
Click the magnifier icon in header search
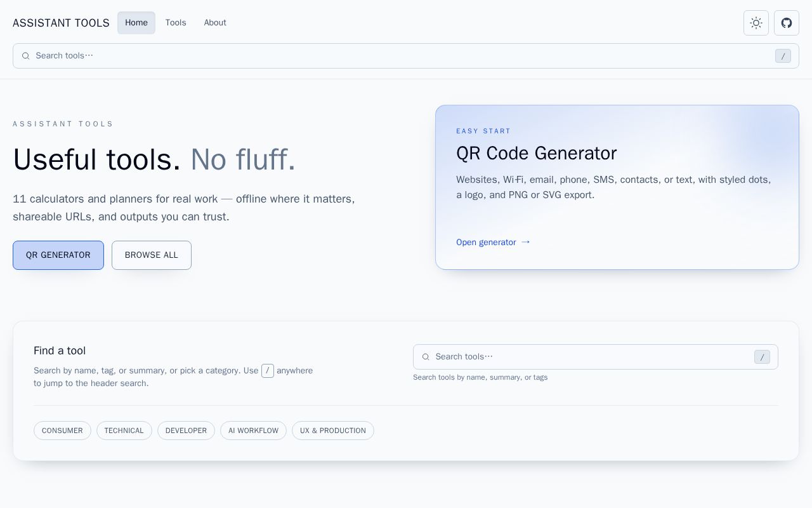coord(26,56)
